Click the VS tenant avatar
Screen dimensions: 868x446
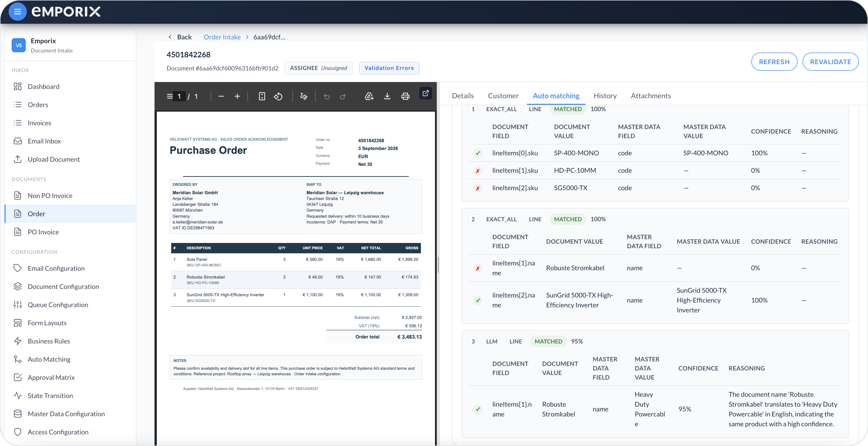coord(18,45)
